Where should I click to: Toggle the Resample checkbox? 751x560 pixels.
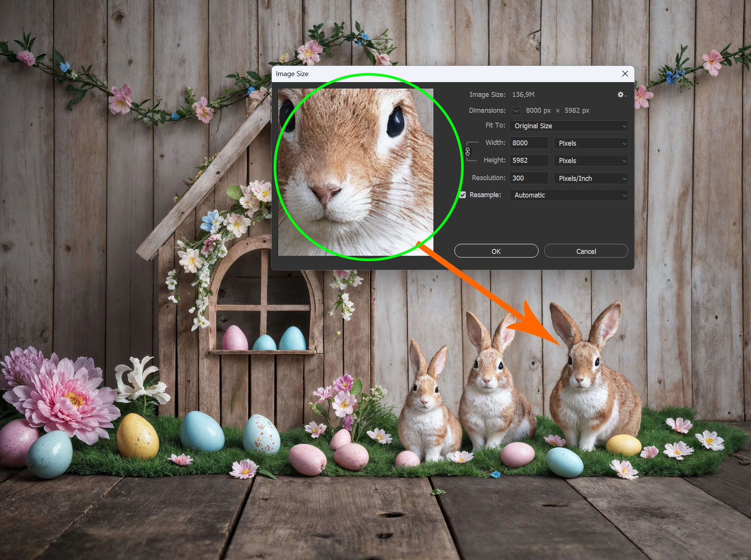pos(463,195)
